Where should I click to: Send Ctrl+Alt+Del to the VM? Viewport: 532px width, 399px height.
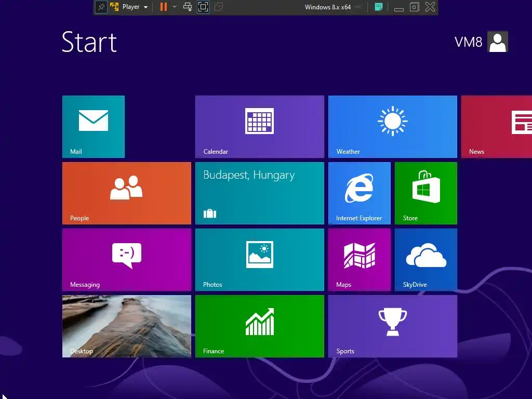pyautogui.click(x=187, y=7)
